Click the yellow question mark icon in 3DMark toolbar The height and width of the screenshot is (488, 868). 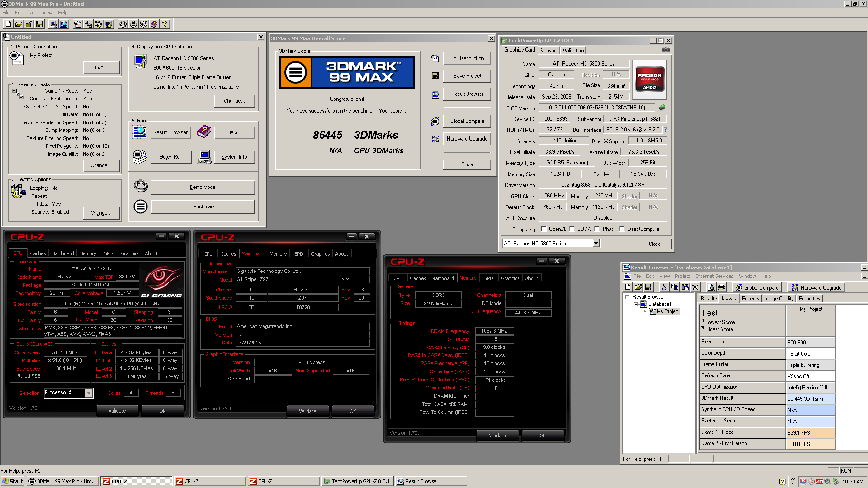pyautogui.click(x=165, y=24)
